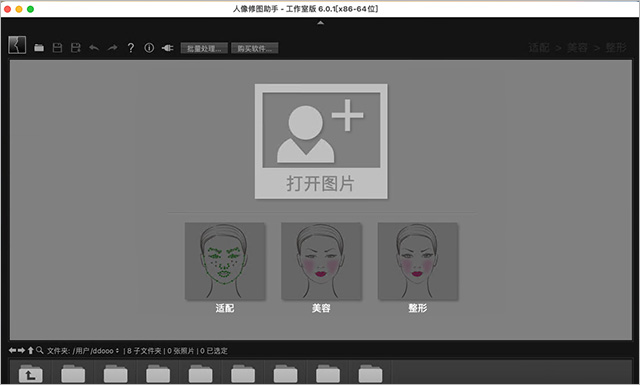640x385 pixels.
Task: Click the 购买软件 purchase button
Action: (255, 48)
